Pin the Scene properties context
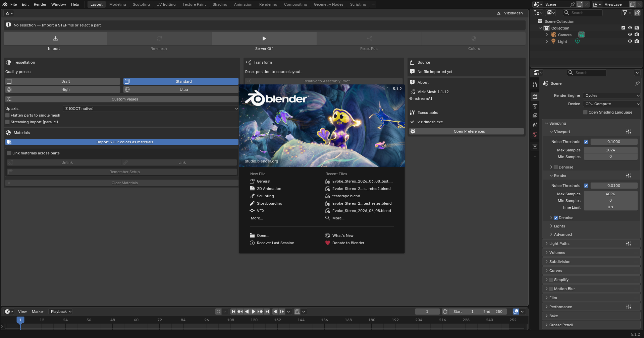 click(637, 83)
